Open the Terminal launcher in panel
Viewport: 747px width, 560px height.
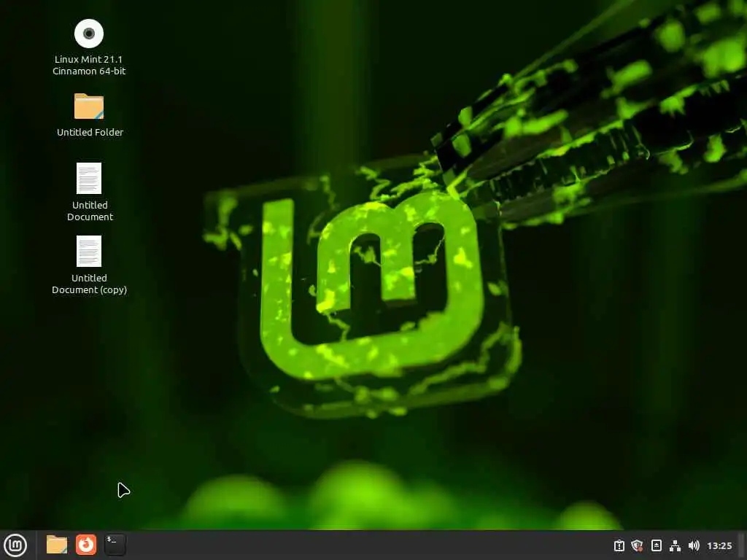(115, 545)
